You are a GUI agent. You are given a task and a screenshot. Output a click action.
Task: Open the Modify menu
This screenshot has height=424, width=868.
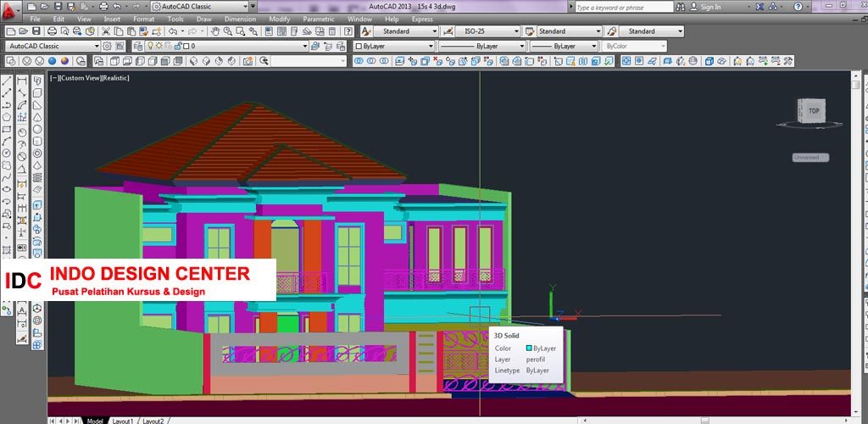[x=280, y=19]
